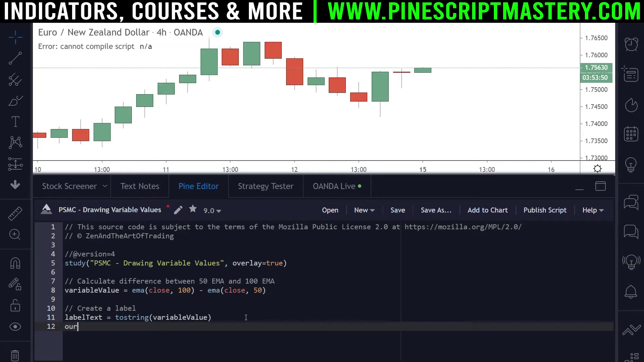Select the long/short position prediction tool
This screenshot has width=644, height=362.
(x=15, y=164)
